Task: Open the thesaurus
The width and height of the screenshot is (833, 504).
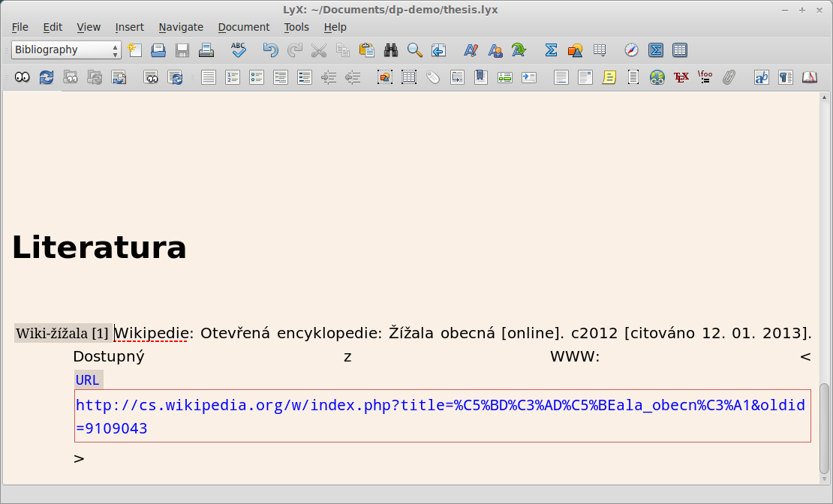Action: [810, 77]
